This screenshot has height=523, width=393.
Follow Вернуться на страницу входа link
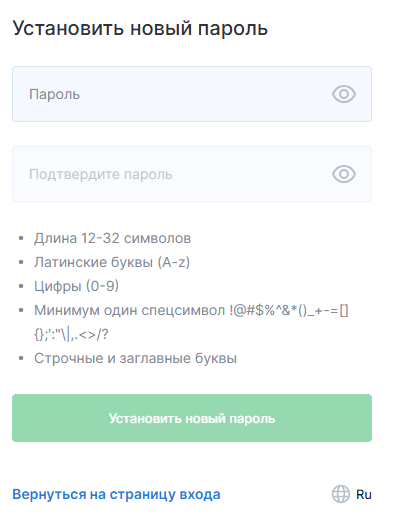(116, 494)
